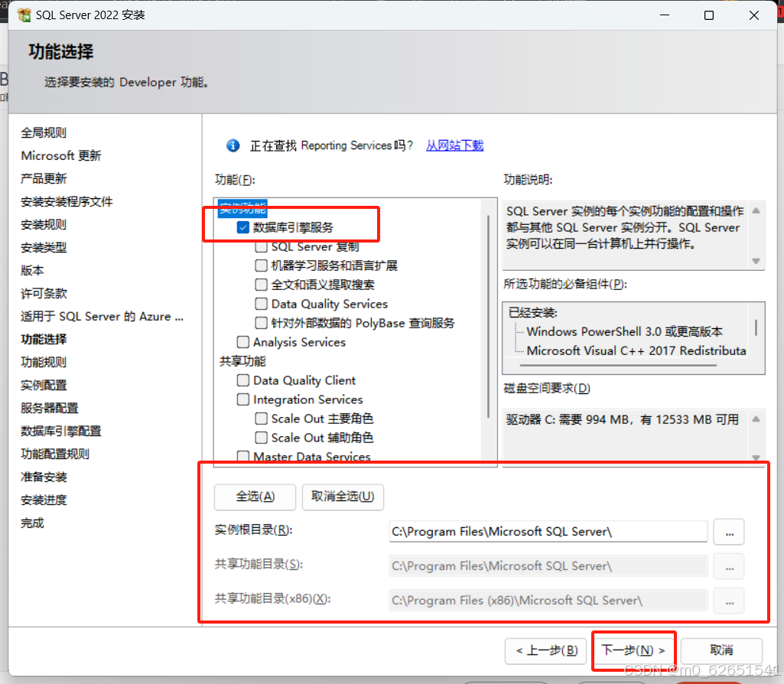Click the ... button next to 共享功能目录(S)
784x684 pixels.
[729, 566]
